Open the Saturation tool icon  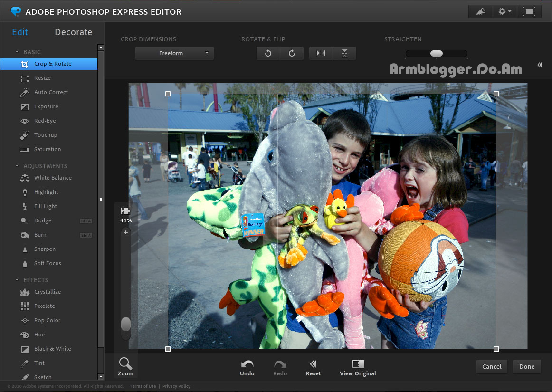pyautogui.click(x=25, y=149)
